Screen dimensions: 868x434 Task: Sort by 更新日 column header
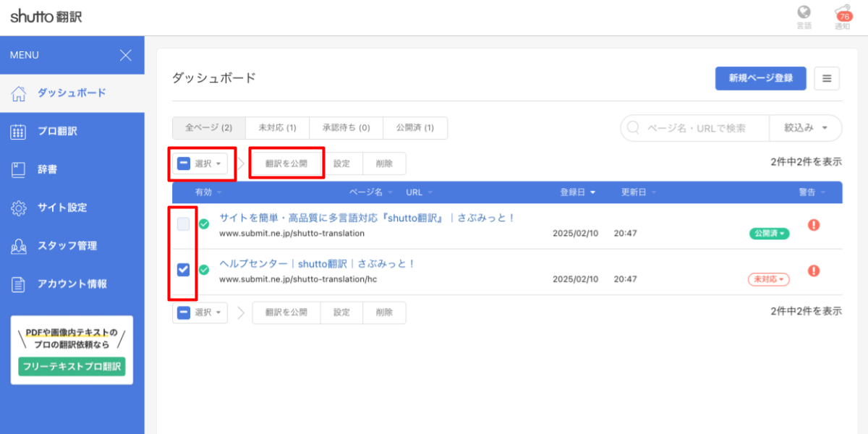pyautogui.click(x=639, y=192)
